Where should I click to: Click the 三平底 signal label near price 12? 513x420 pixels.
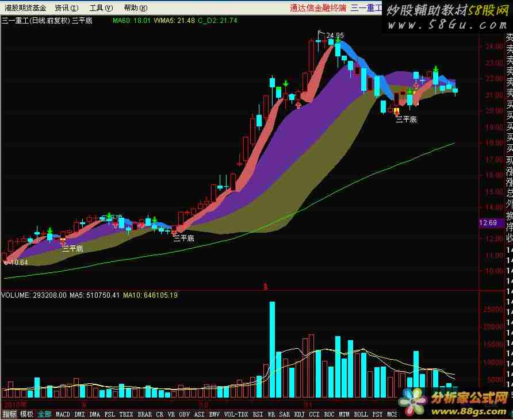tap(72, 249)
